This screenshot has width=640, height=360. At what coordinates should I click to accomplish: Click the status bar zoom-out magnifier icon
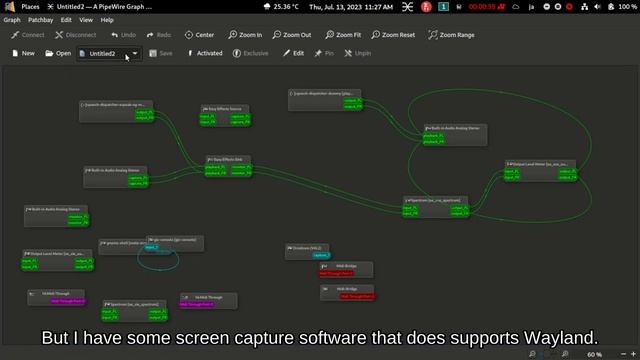pos(532,354)
